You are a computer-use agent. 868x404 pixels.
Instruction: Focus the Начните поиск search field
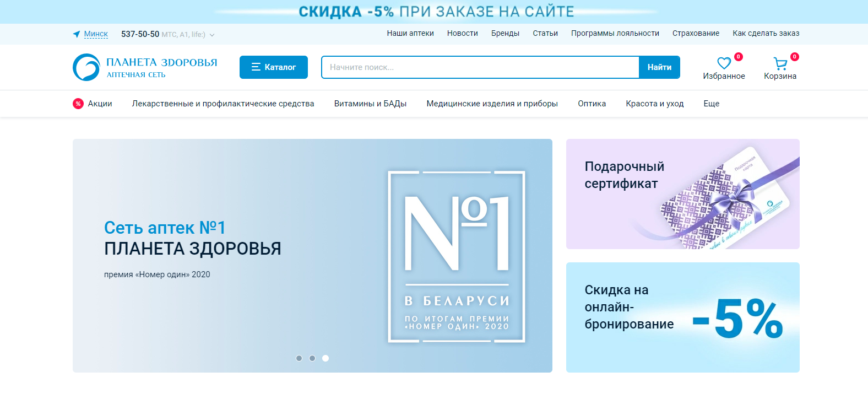pyautogui.click(x=480, y=67)
